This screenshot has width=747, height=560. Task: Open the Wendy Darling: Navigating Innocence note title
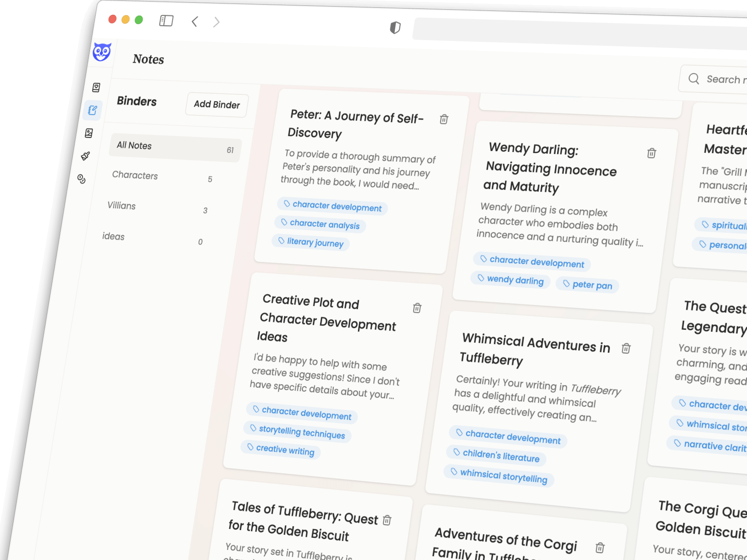point(551,168)
